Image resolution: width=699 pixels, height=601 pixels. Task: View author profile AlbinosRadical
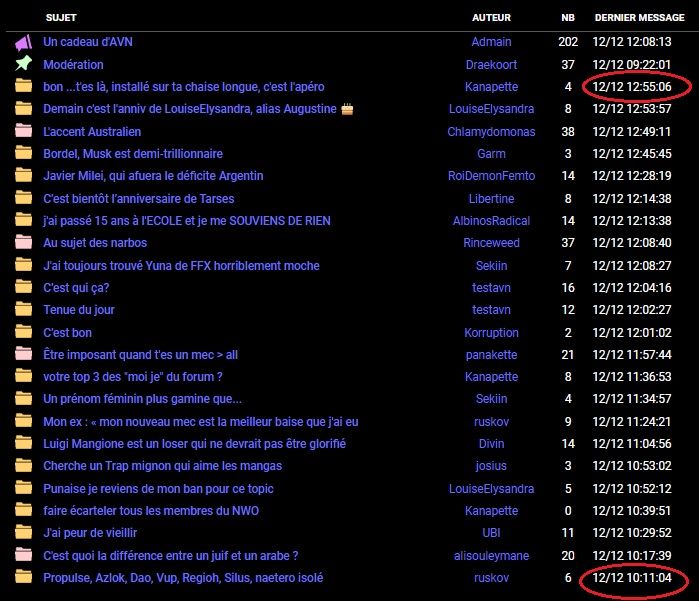tap(491, 220)
